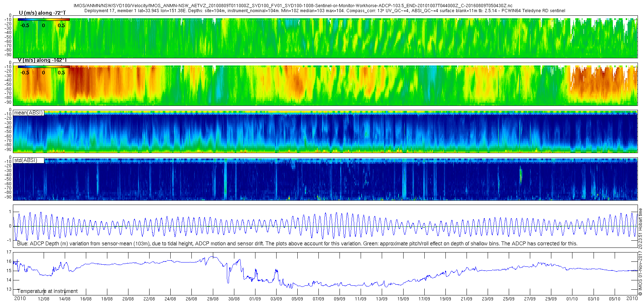Viewport: 644px width, 304px height.
Task: Click the 'mean(ABSI)' panel label
Action: click(x=28, y=113)
